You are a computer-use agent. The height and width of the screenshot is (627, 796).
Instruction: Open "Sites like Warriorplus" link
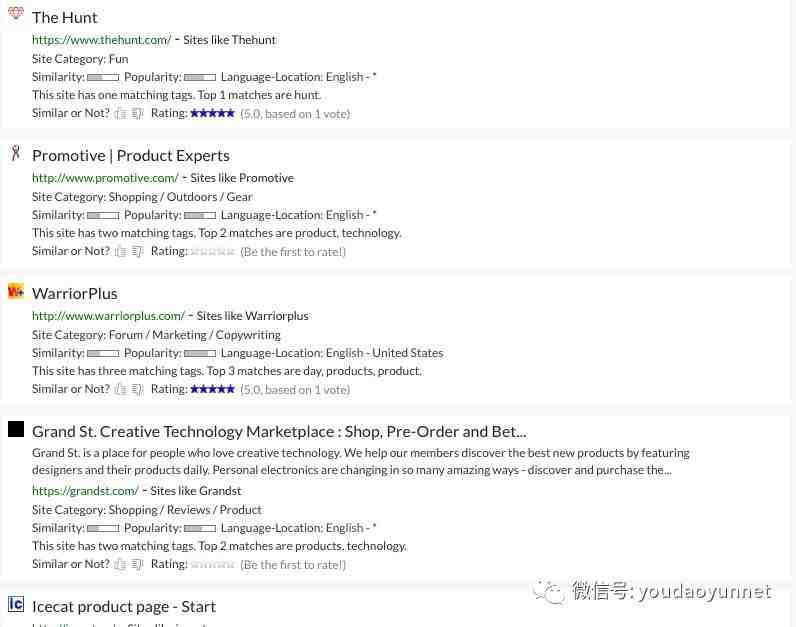pyautogui.click(x=252, y=316)
